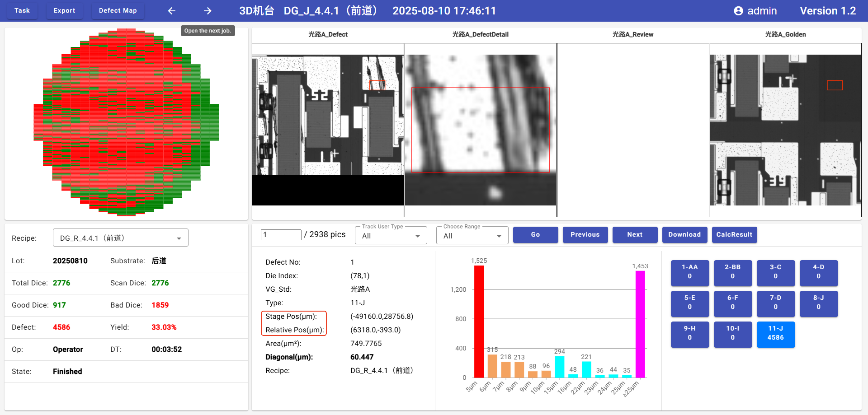The image size is (868, 415).
Task: Advance to the Next picture
Action: 635,235
